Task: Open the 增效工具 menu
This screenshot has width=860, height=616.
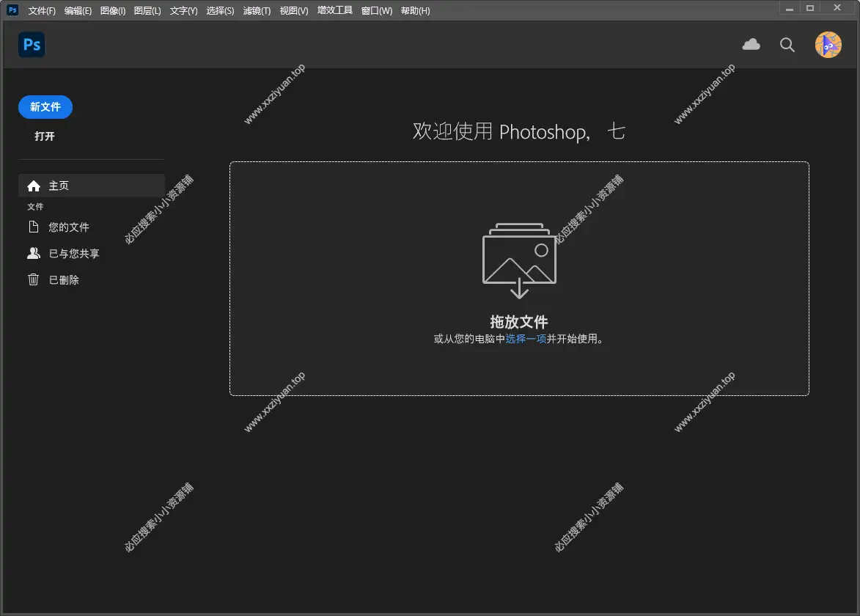Action: [x=334, y=10]
